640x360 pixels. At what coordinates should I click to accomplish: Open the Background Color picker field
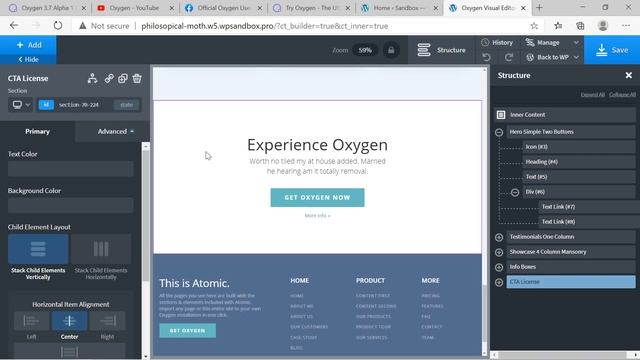(71, 205)
